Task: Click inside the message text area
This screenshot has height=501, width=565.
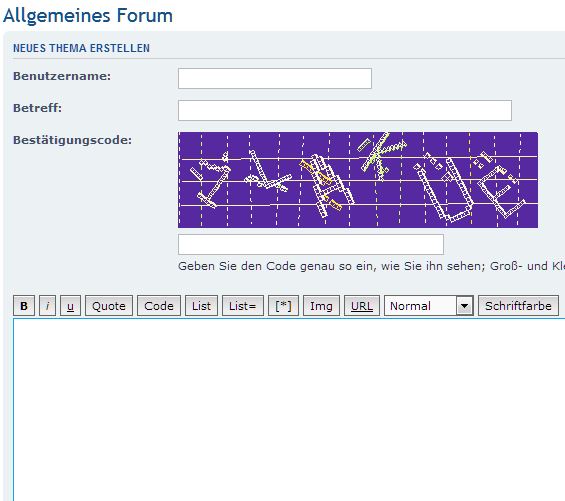Action: pyautogui.click(x=289, y=410)
